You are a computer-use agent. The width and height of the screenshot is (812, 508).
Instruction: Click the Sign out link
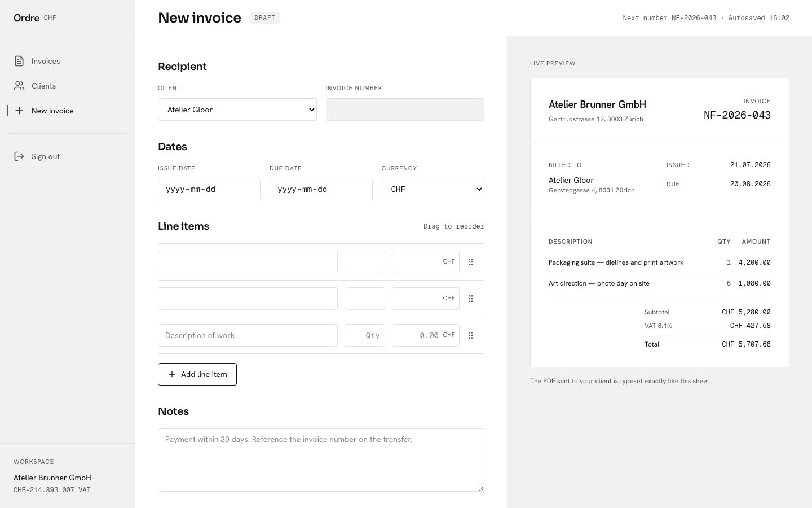[x=67, y=156]
